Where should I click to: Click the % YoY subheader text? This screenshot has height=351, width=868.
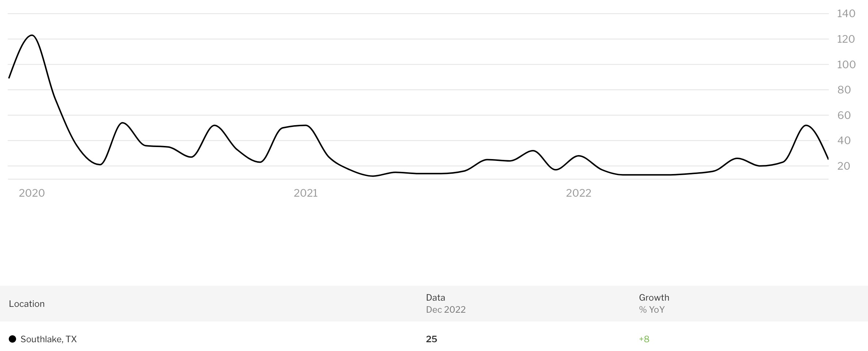click(x=652, y=309)
